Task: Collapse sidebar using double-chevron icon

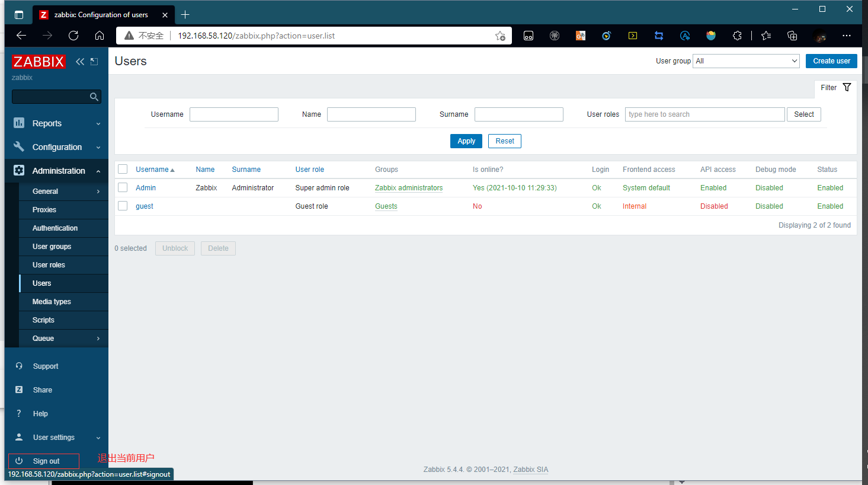Action: 80,62
